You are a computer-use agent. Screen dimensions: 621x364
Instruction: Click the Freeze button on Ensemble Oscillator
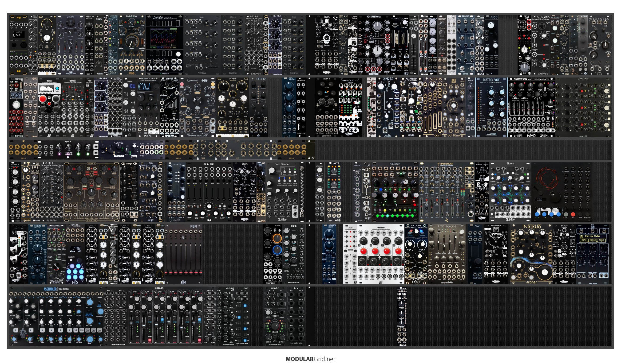pos(213,84)
